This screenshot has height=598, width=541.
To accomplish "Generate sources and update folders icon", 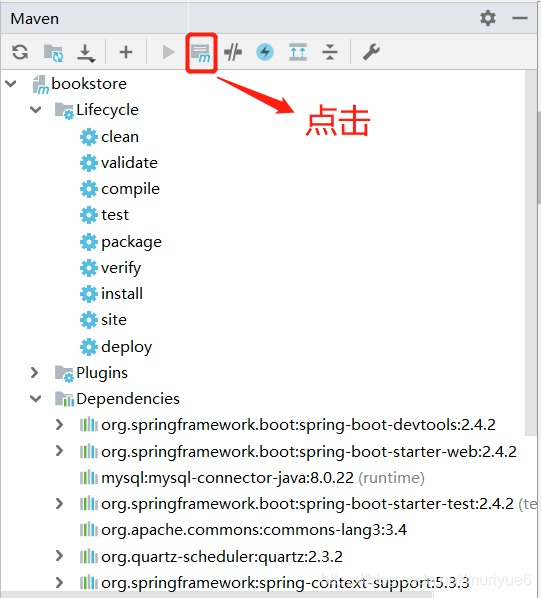I will pos(53,52).
